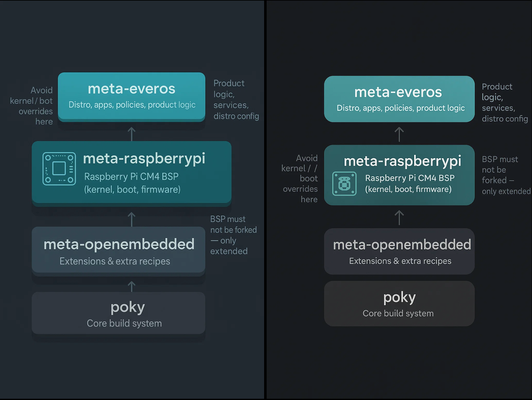Select the right meta-raspberrypi title text

402,161
